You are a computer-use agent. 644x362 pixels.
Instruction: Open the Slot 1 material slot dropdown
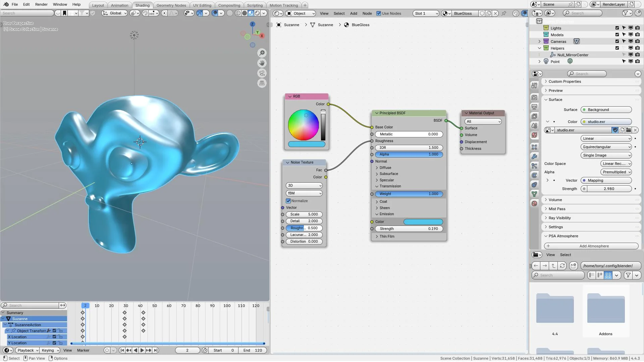click(426, 13)
